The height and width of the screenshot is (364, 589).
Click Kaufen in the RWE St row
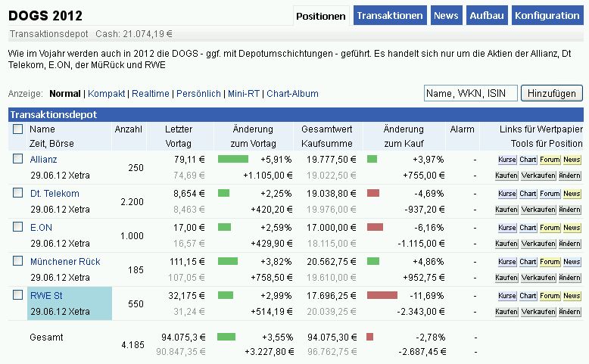pyautogui.click(x=506, y=311)
